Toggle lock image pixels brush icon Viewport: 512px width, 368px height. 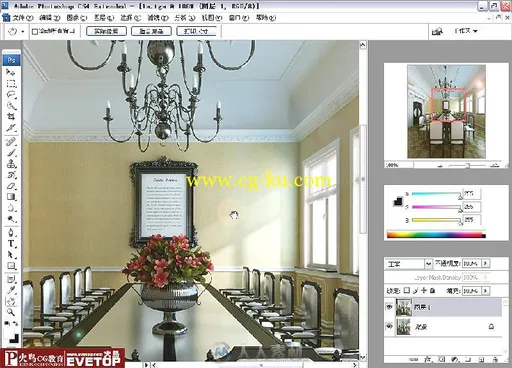pos(415,291)
